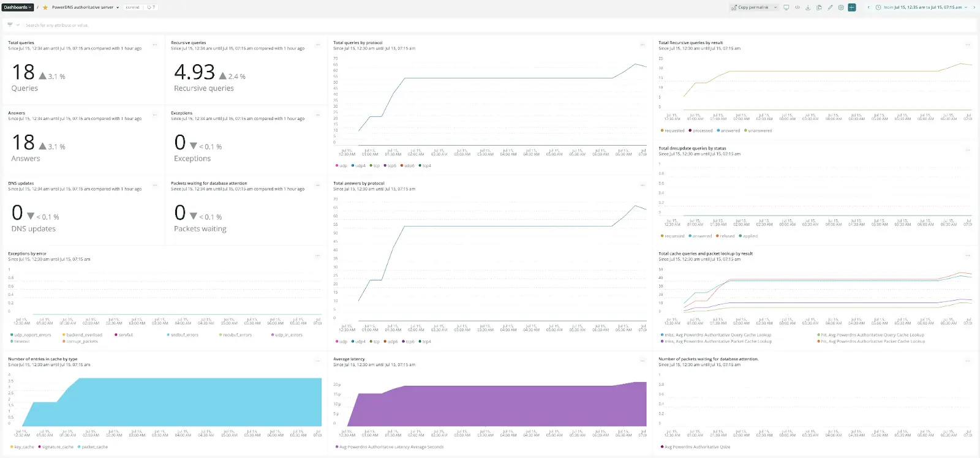This screenshot has height=458, width=980.
Task: Toggle udp4 series in Total queries by protocol legend
Action: point(358,165)
